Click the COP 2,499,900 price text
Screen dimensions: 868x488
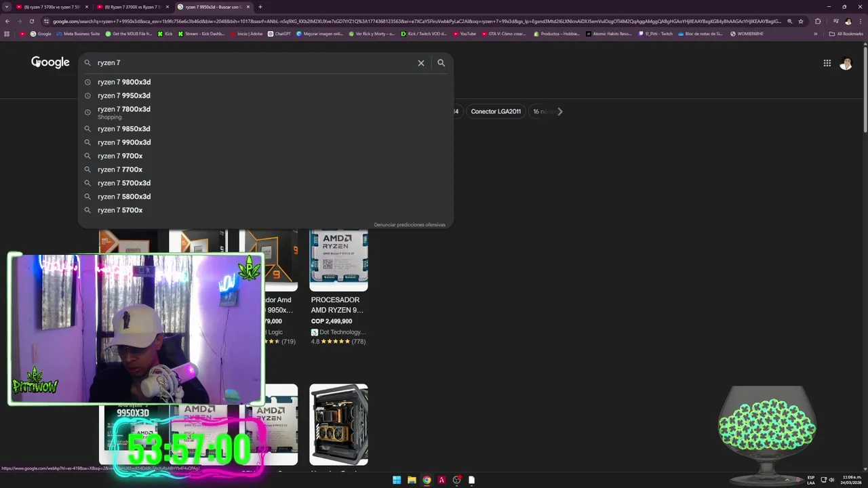pyautogui.click(x=332, y=321)
